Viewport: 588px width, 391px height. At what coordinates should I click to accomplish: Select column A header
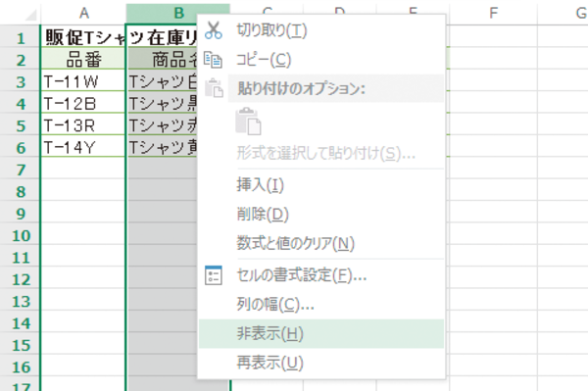(x=83, y=14)
